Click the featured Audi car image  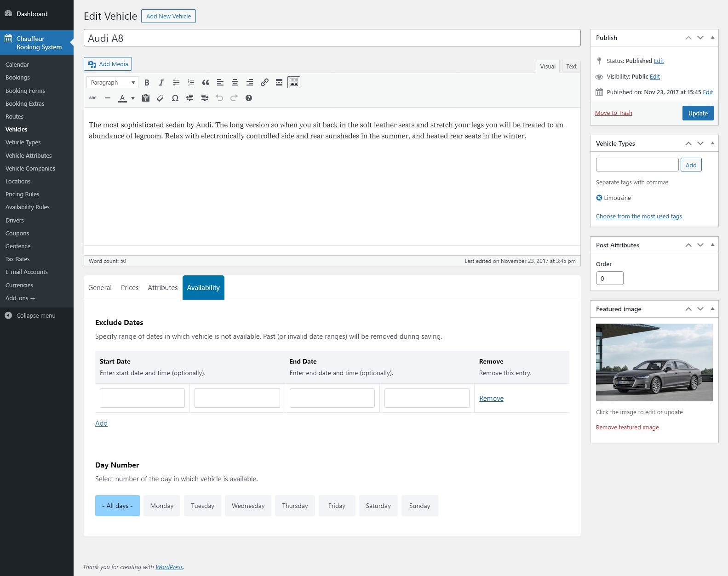point(654,362)
